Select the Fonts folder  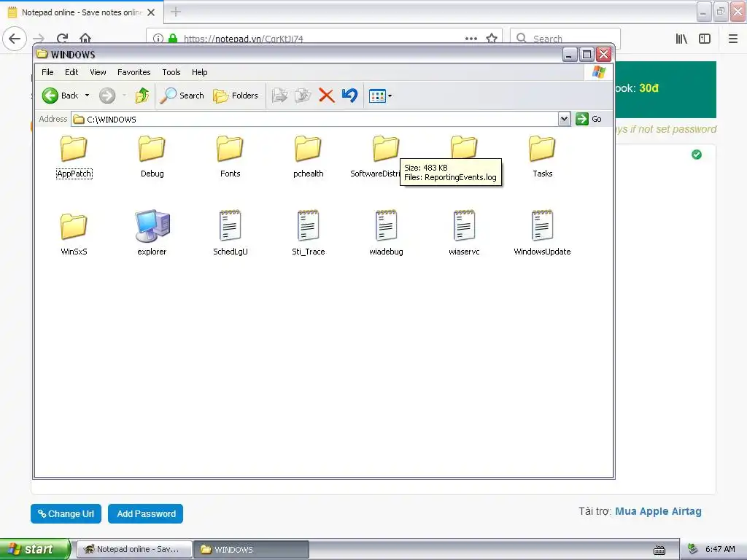(x=230, y=157)
